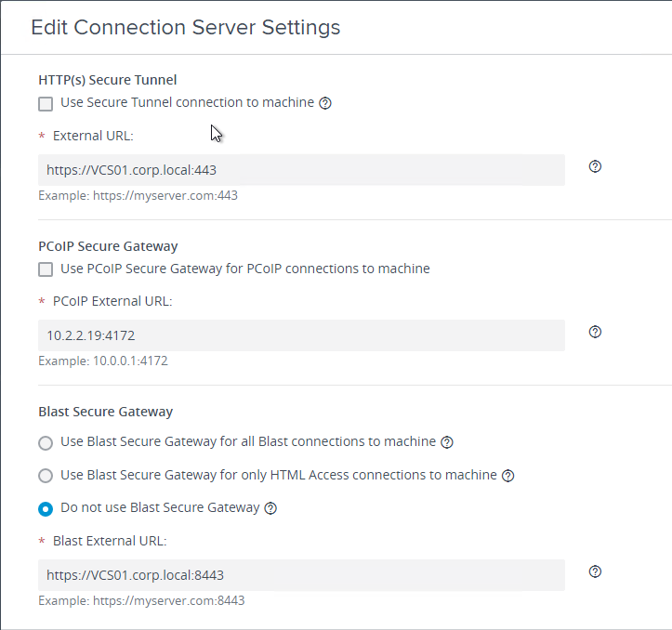Click the HTTP(s) Secure Tunnel section heading
672x630 pixels.
[108, 80]
